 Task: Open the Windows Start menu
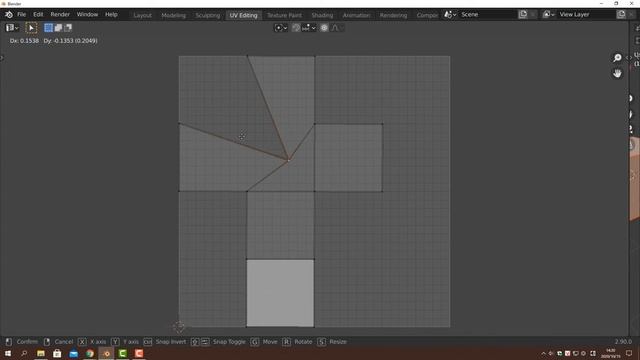click(8, 353)
